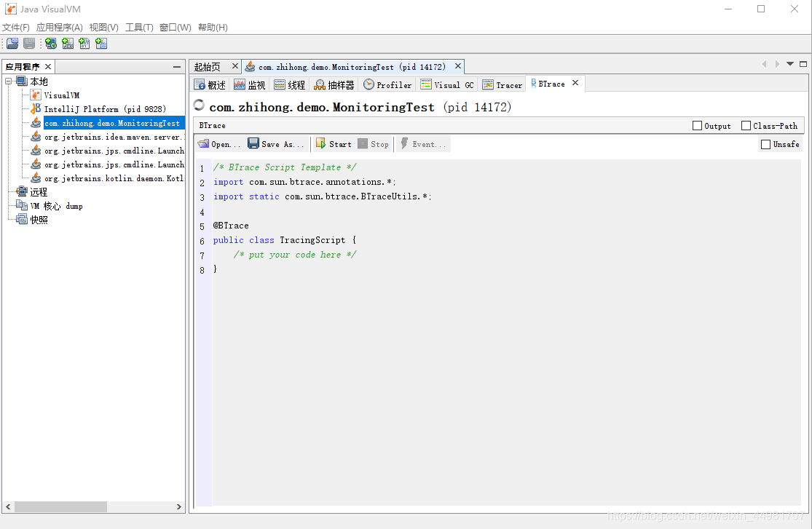Click the Start button label
Viewport: 812px width, 529px height.
pyautogui.click(x=340, y=144)
